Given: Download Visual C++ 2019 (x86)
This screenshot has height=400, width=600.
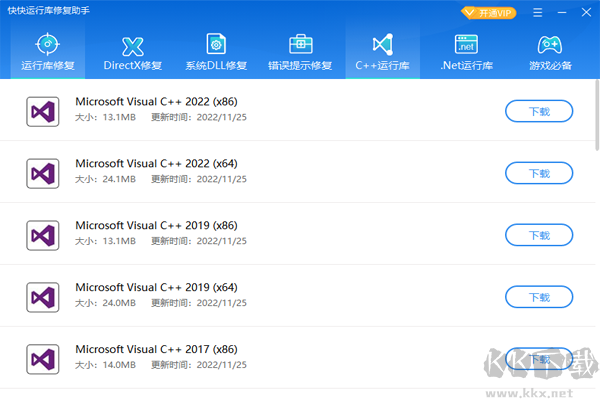Looking at the screenshot, I should point(539,235).
